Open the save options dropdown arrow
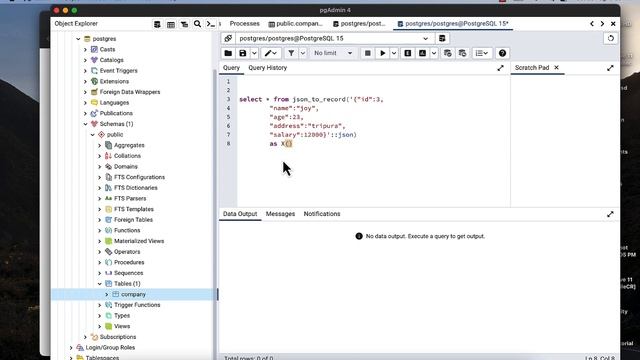The image size is (640, 360). (x=254, y=53)
